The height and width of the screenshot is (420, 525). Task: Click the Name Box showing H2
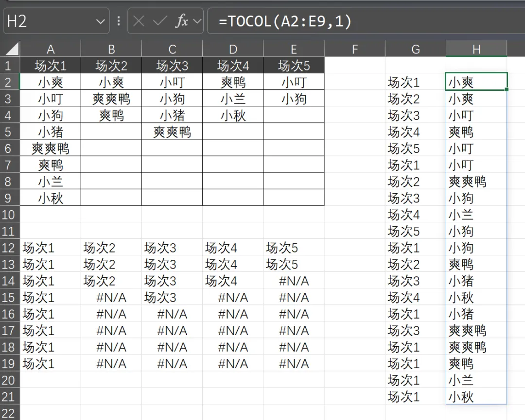point(56,21)
